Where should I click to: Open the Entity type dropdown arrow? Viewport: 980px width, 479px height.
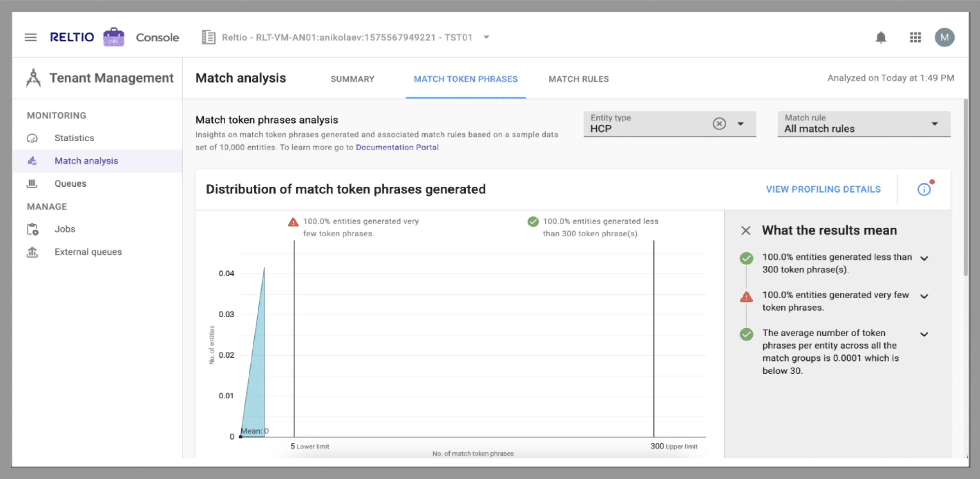tap(740, 124)
